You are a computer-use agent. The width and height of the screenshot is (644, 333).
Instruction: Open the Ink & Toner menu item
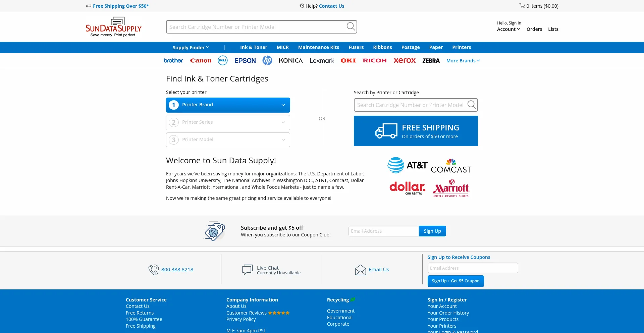(253, 47)
